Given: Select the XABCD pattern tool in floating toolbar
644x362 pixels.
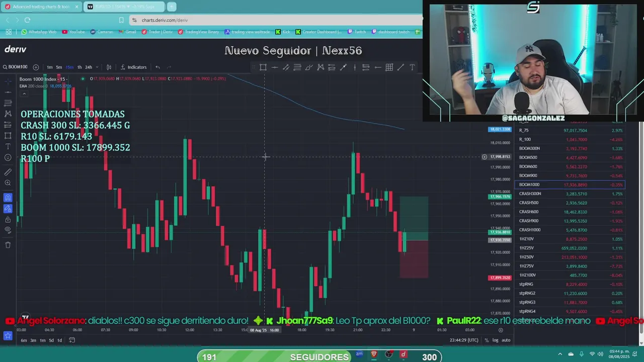Looking at the screenshot, I should pyautogui.click(x=320, y=67).
